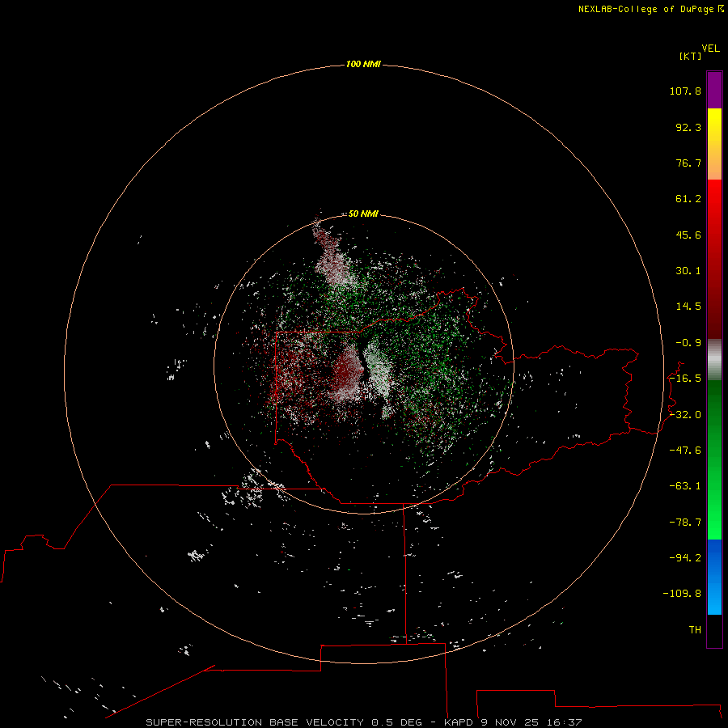Click the [KT] units label
The height and width of the screenshot is (728, 728).
pyautogui.click(x=691, y=56)
